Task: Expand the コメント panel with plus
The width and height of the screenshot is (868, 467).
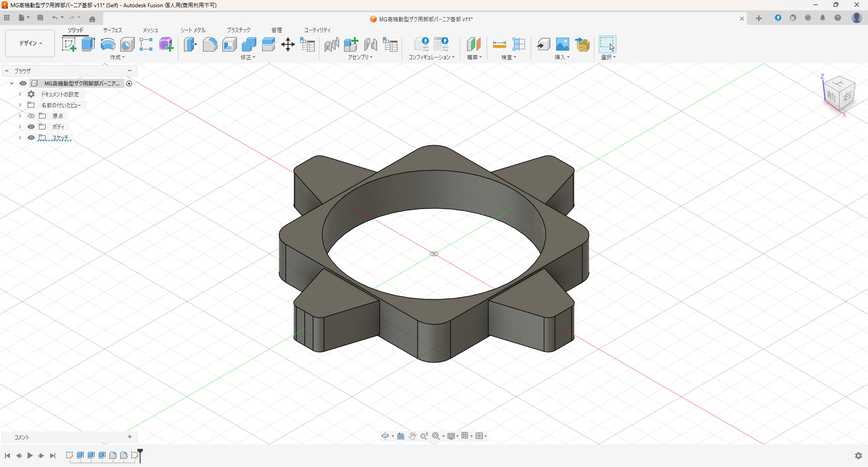Action: point(130,437)
